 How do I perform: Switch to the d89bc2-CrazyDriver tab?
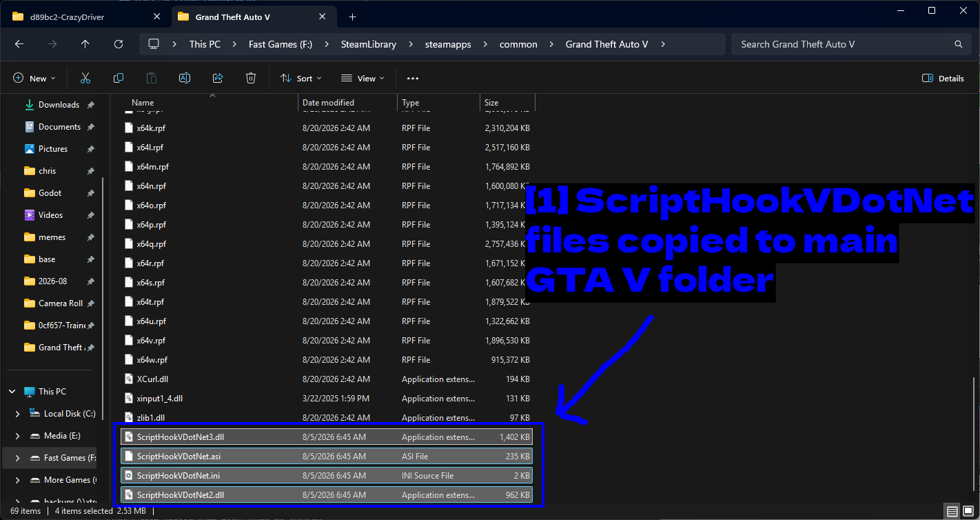[85, 17]
